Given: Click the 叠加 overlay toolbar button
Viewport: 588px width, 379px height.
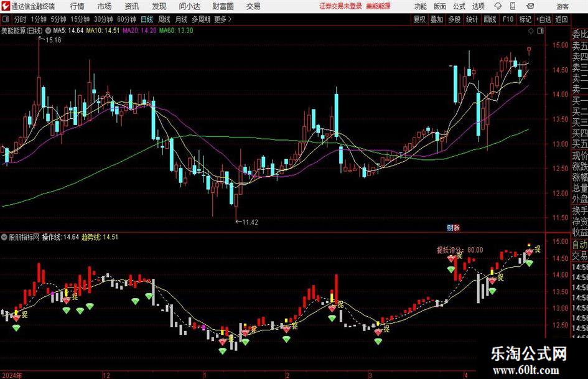Looking at the screenshot, I should pyautogui.click(x=437, y=19).
